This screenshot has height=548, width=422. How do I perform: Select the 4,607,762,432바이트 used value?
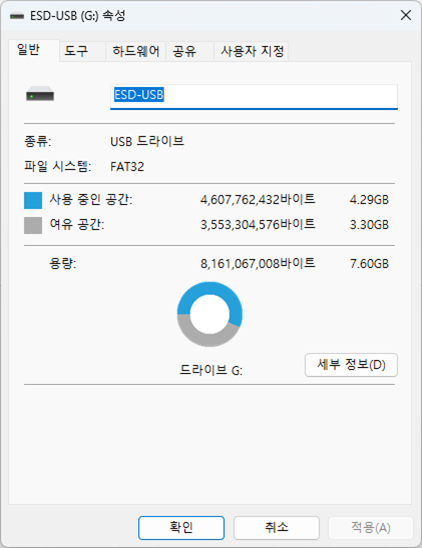(x=258, y=200)
